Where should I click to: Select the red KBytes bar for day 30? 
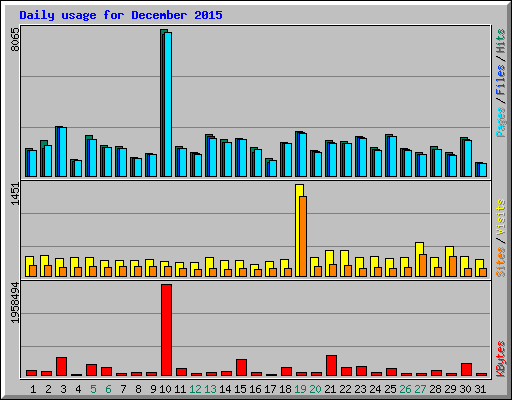[x=467, y=369]
